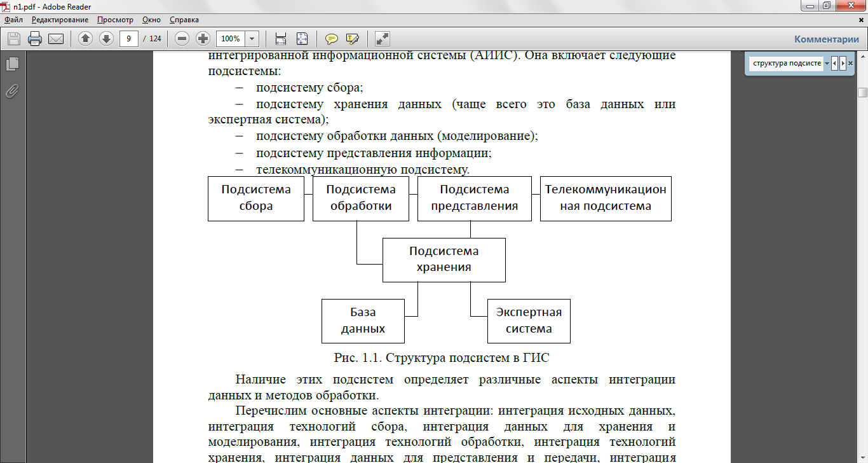Open the zoom level dropdown arrow

click(252, 39)
